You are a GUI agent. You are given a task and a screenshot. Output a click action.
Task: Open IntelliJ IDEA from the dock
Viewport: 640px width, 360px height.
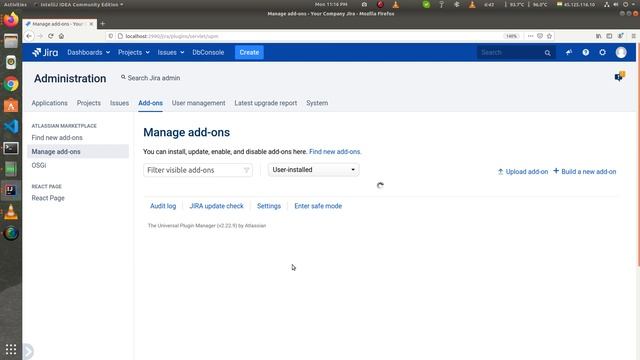coord(11,191)
